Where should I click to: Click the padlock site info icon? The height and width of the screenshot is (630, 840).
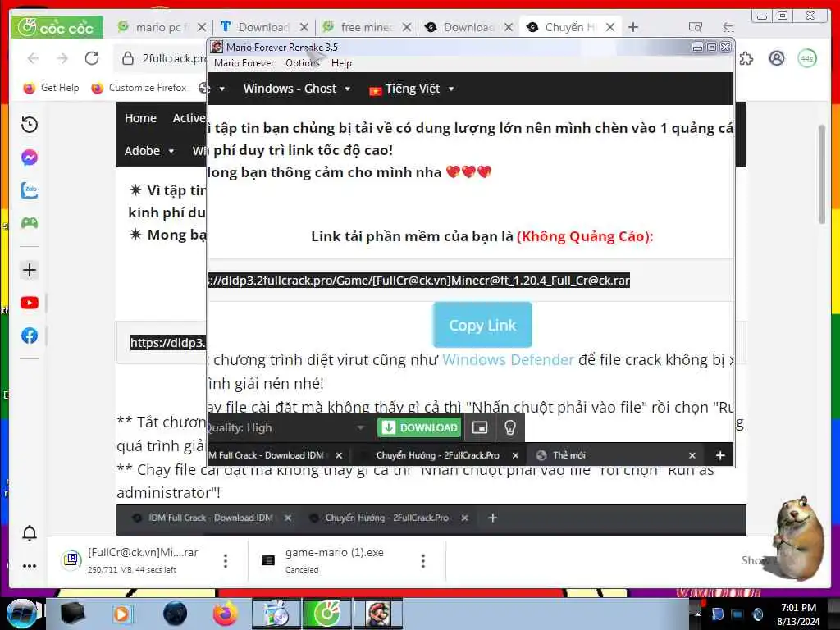pos(127,58)
